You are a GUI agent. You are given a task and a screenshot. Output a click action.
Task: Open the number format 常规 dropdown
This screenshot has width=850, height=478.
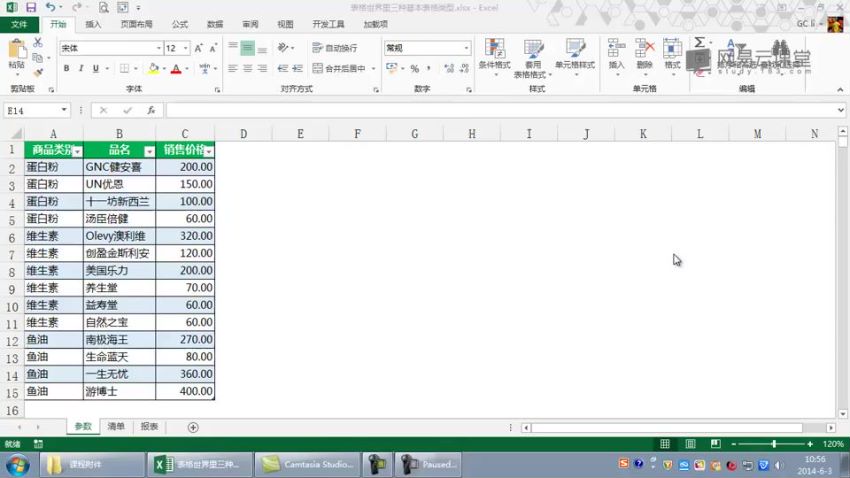point(466,48)
